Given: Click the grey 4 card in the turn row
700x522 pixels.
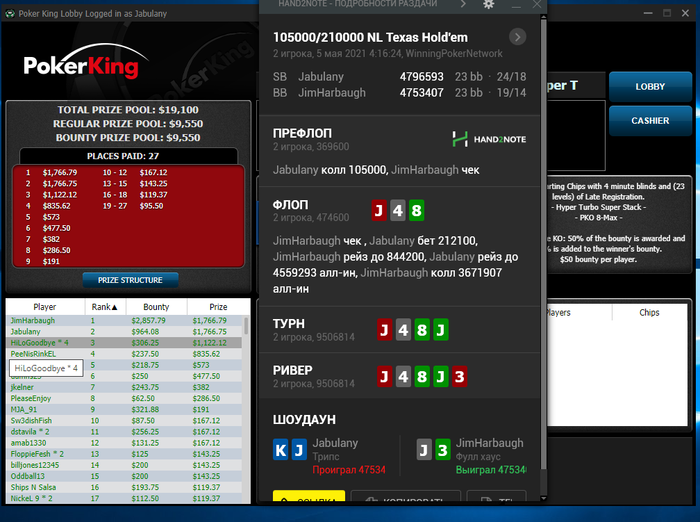Looking at the screenshot, I should (x=403, y=330).
